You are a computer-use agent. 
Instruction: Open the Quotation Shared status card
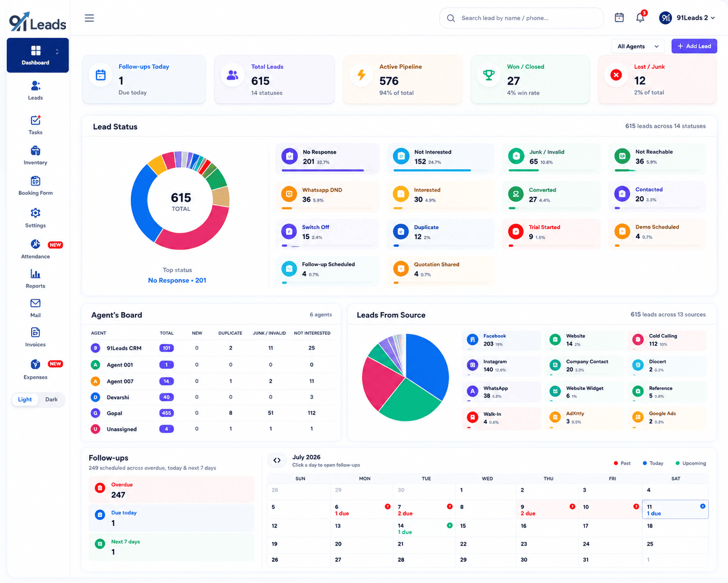(x=440, y=271)
